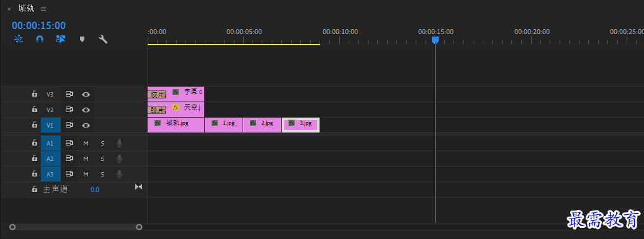
Task: Toggle sync lock on track V3
Action: [69, 94]
